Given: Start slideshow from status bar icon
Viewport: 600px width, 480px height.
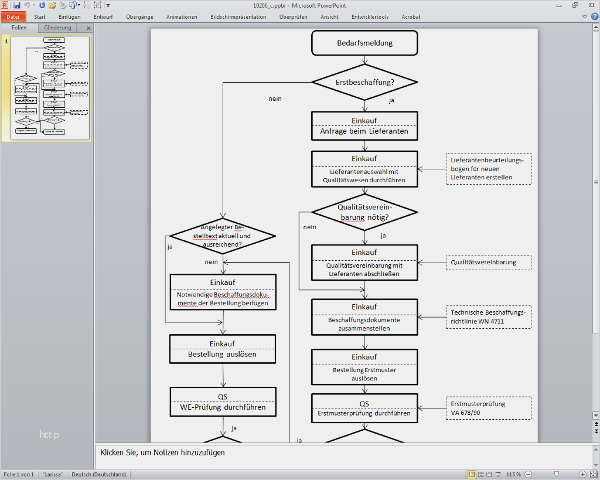Looking at the screenshot, I should tap(498, 475).
